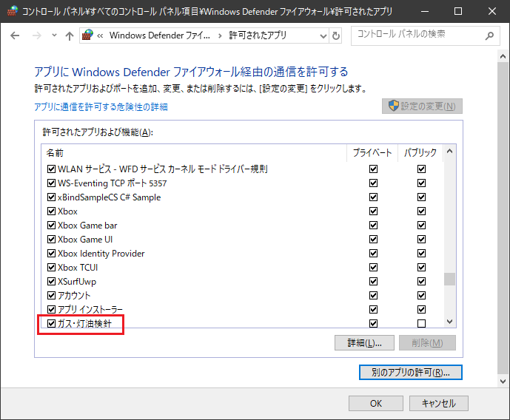Image resolution: width=510 pixels, height=420 pixels.
Task: Enable Public checkbox for ガス・灯油検針
Action: click(x=421, y=324)
